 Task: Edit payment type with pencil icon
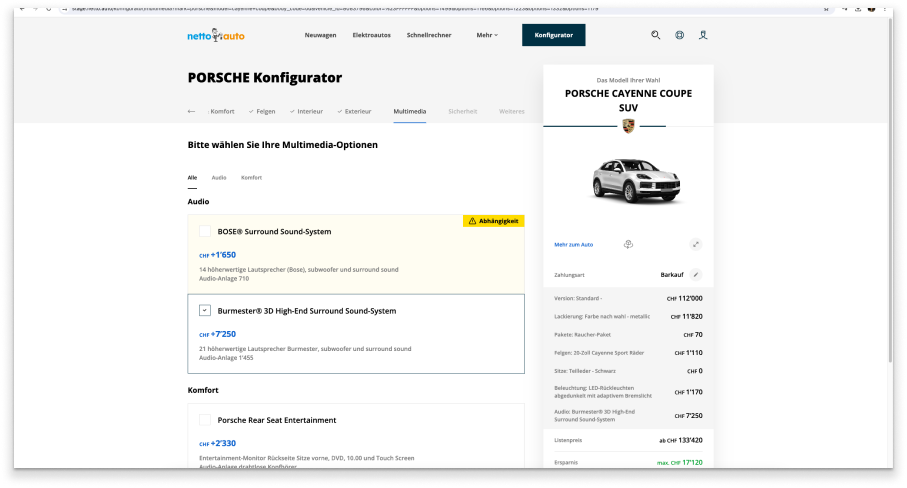[696, 274]
